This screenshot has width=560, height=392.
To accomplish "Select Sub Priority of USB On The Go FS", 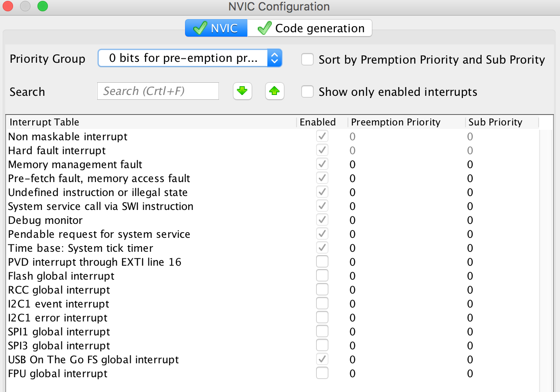I will click(470, 360).
